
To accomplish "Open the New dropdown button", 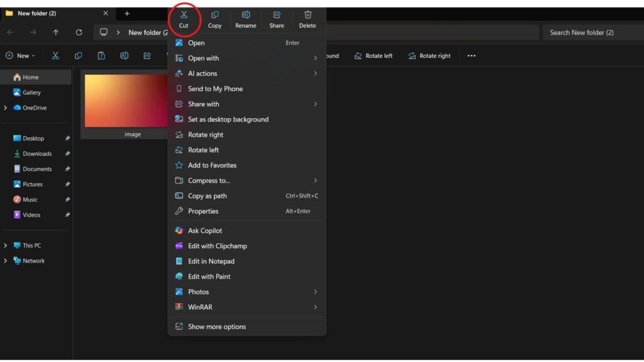I will tap(21, 56).
